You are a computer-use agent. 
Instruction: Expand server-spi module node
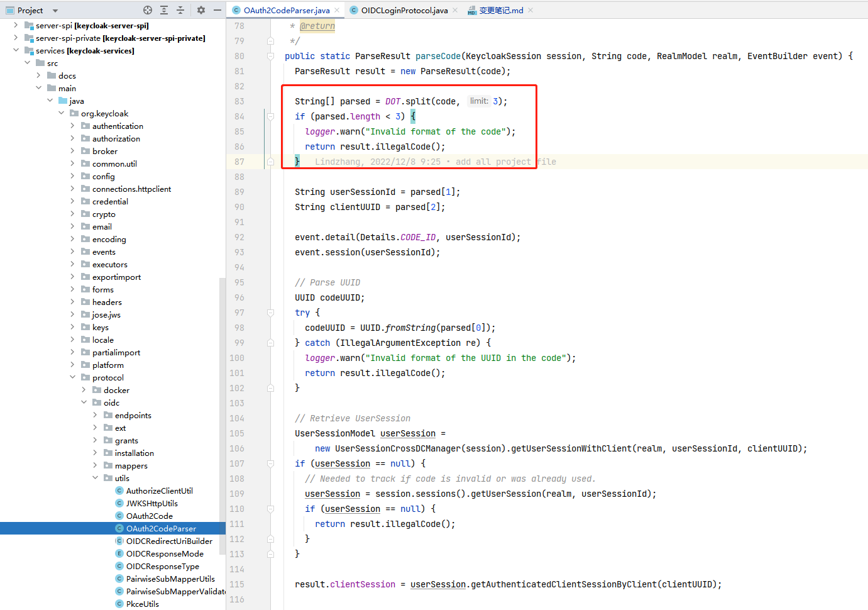point(16,25)
